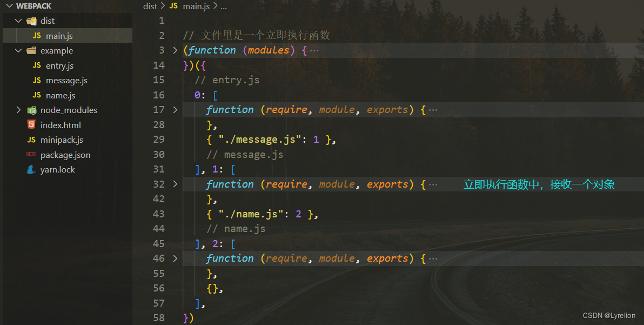The width and height of the screenshot is (644, 325).
Task: Click dist in the breadcrumb path
Action: 150,6
